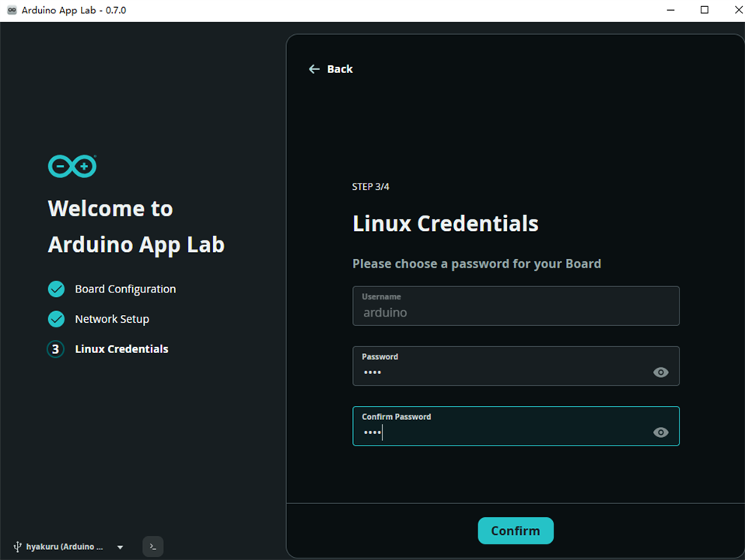Focus the Password input field
Image resolution: width=745 pixels, height=560 pixels.
[516, 366]
